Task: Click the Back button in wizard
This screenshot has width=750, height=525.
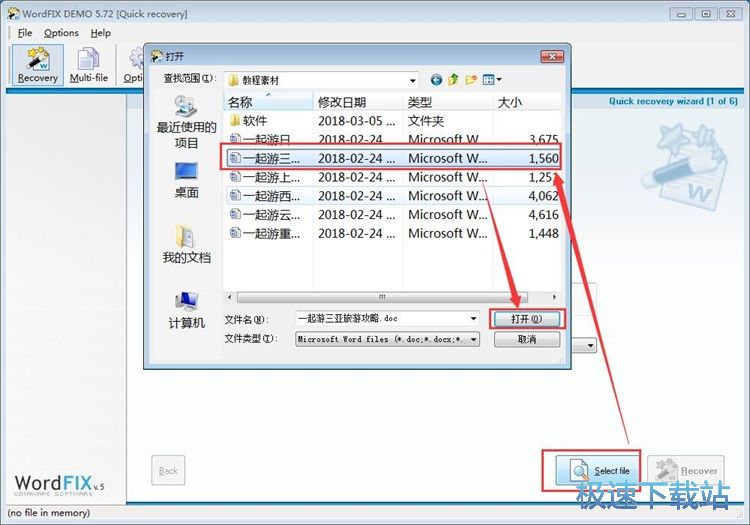Action: (x=168, y=471)
